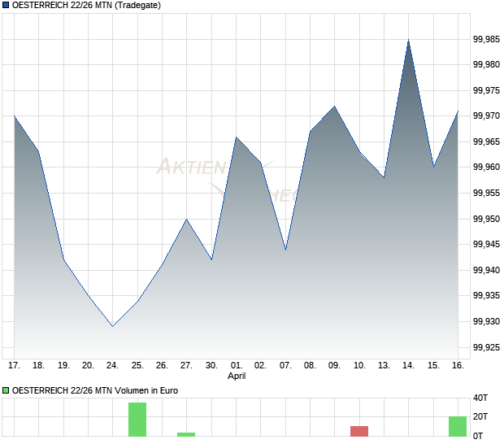The height and width of the screenshot is (444, 504).
Task: Click the x-axis date label '14.'
Action: 408,366
